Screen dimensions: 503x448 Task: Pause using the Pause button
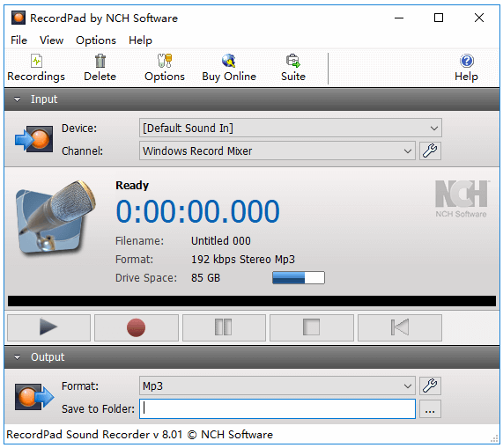(x=224, y=327)
